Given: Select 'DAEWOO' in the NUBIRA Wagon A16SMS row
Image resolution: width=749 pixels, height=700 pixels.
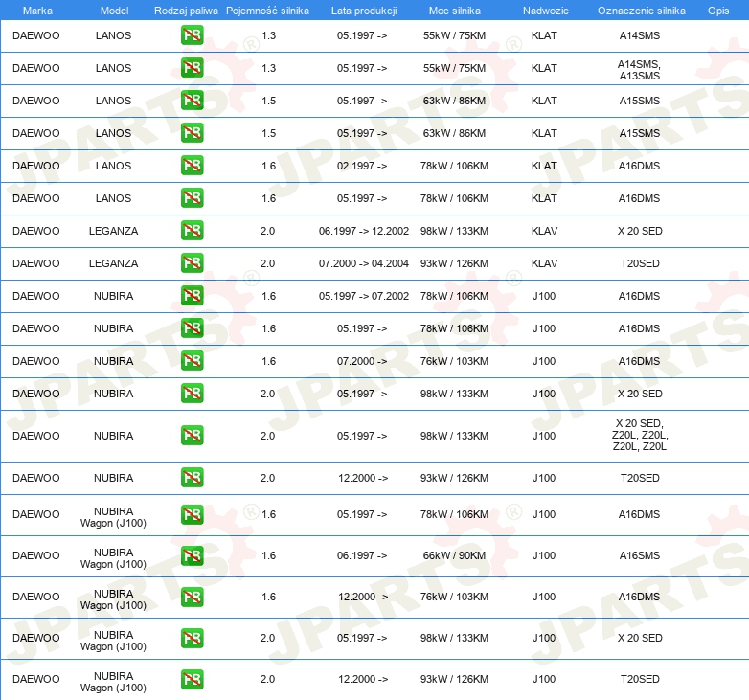Looking at the screenshot, I should pyautogui.click(x=36, y=555).
